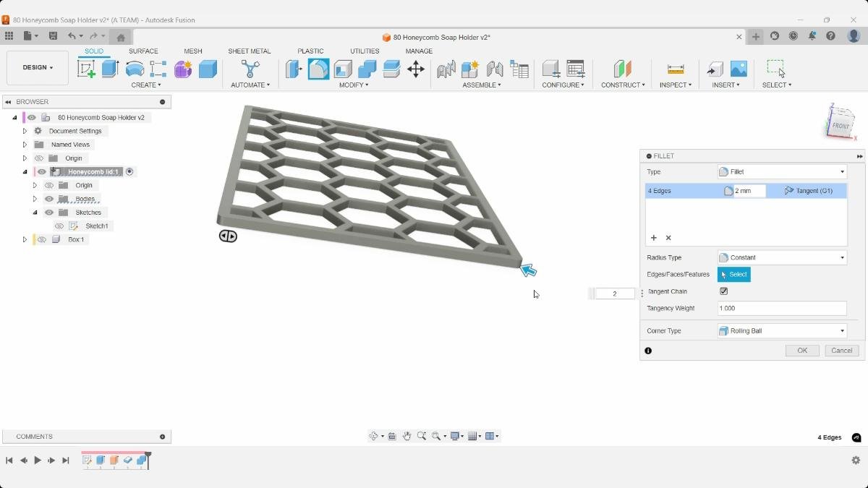Go to the Home tab icon
The image size is (868, 488).
point(121,37)
